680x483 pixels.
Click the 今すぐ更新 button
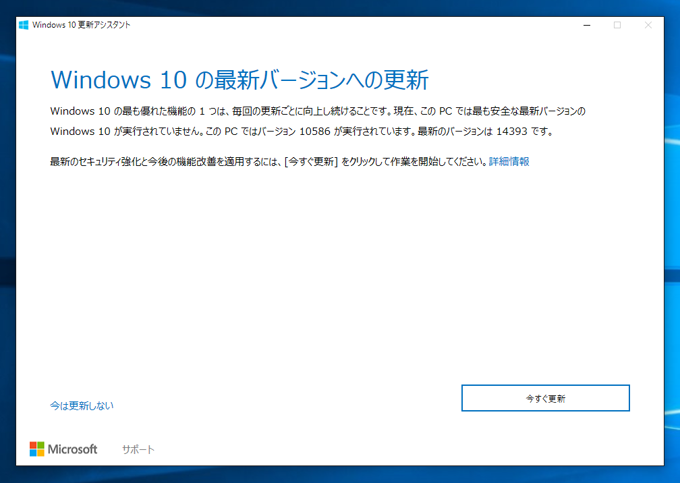click(545, 398)
